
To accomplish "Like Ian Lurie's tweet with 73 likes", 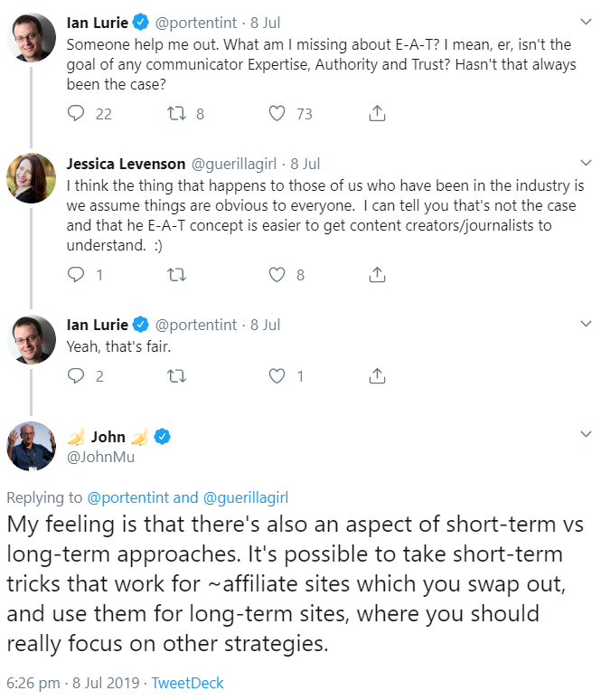I will tap(278, 114).
